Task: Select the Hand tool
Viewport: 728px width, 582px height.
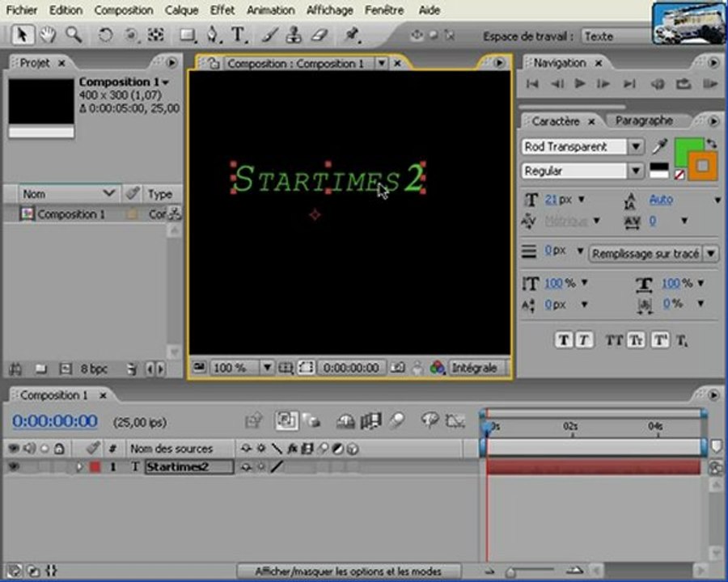Action: click(x=48, y=36)
